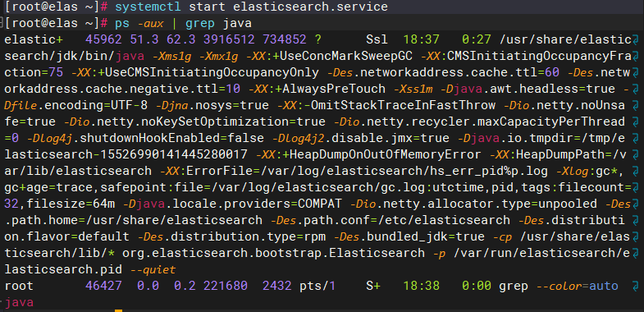Click the '-Xmx1g' JVM option
Viewport: 644px width, 312px height.
tap(219, 56)
